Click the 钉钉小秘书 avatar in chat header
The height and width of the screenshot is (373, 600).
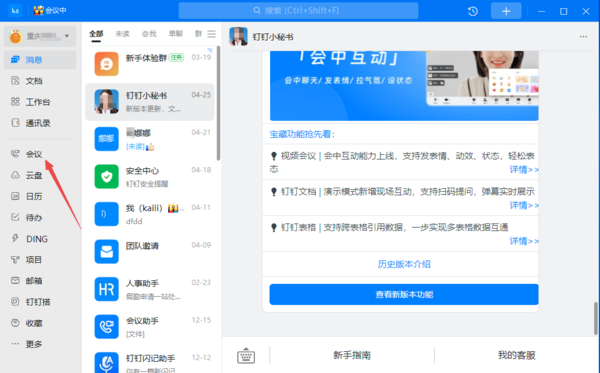click(238, 37)
